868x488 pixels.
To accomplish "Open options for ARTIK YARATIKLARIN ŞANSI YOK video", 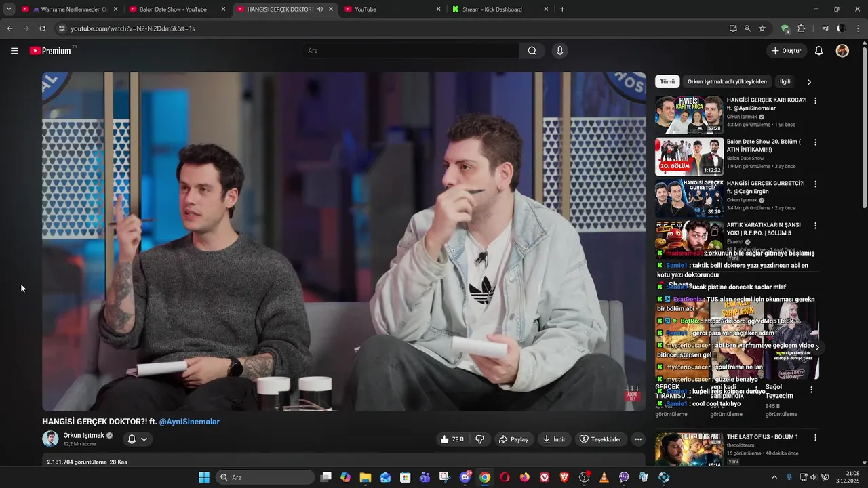I will coord(815,226).
